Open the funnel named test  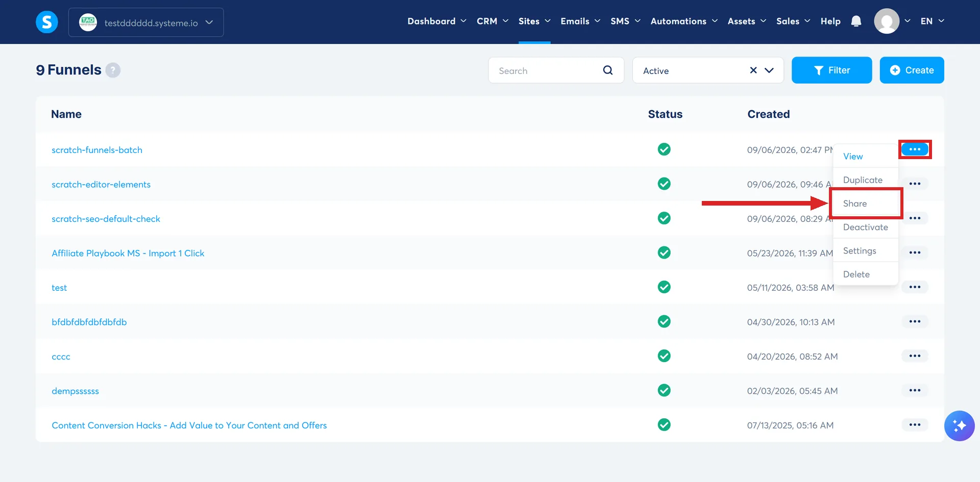pos(59,288)
